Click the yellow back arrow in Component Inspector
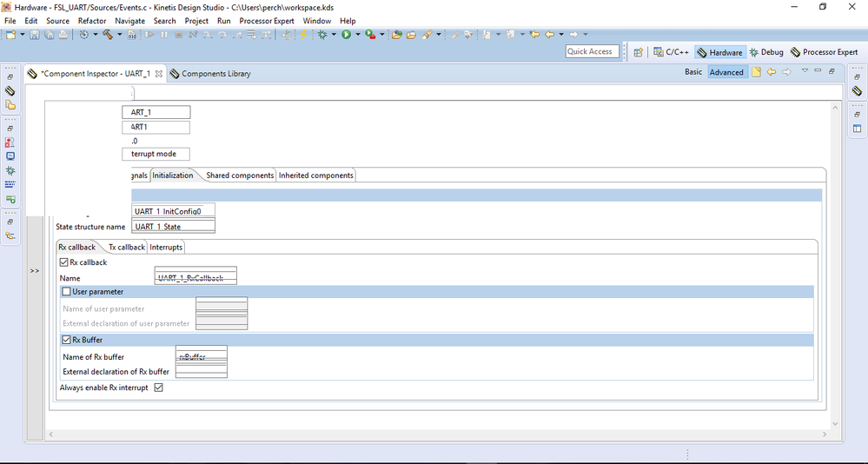The width and height of the screenshot is (868, 464). [772, 72]
